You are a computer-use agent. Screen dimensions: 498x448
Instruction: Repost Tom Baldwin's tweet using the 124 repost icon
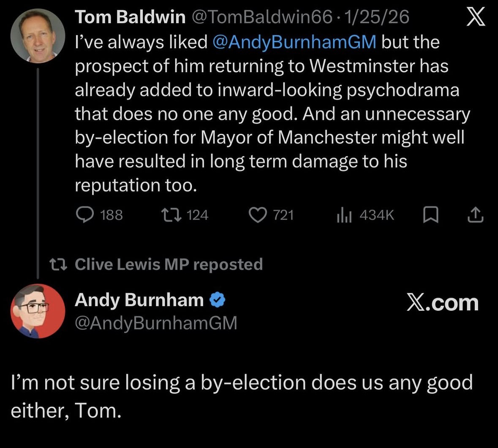[x=172, y=215]
